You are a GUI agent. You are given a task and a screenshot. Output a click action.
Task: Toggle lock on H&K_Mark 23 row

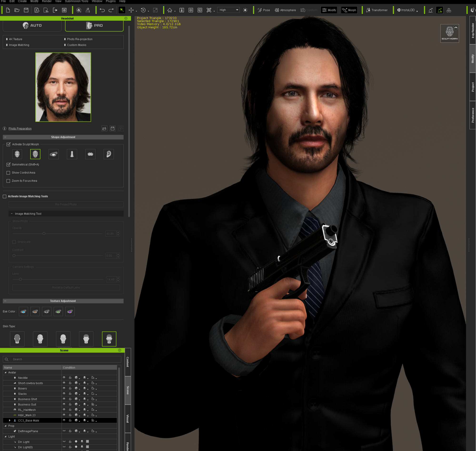(x=70, y=415)
